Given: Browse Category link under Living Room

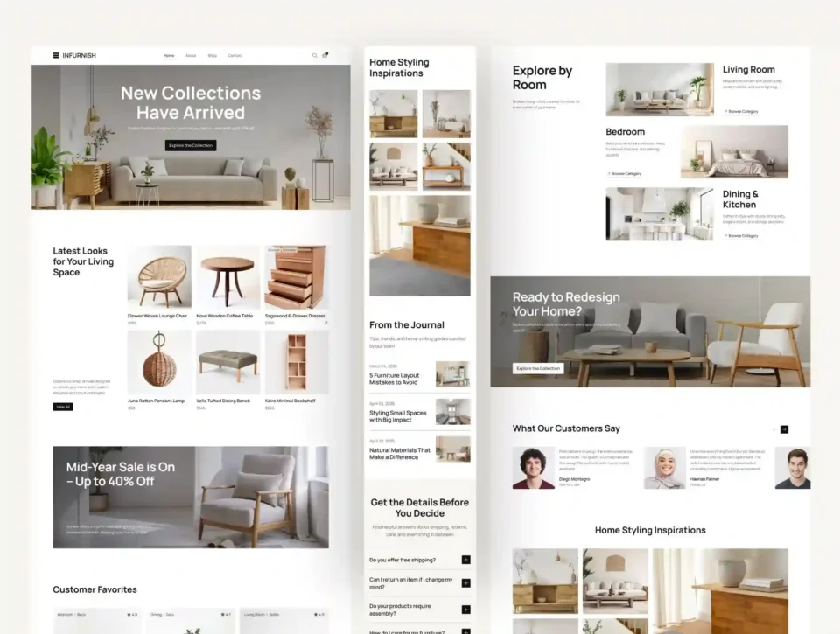Looking at the screenshot, I should coord(742,112).
